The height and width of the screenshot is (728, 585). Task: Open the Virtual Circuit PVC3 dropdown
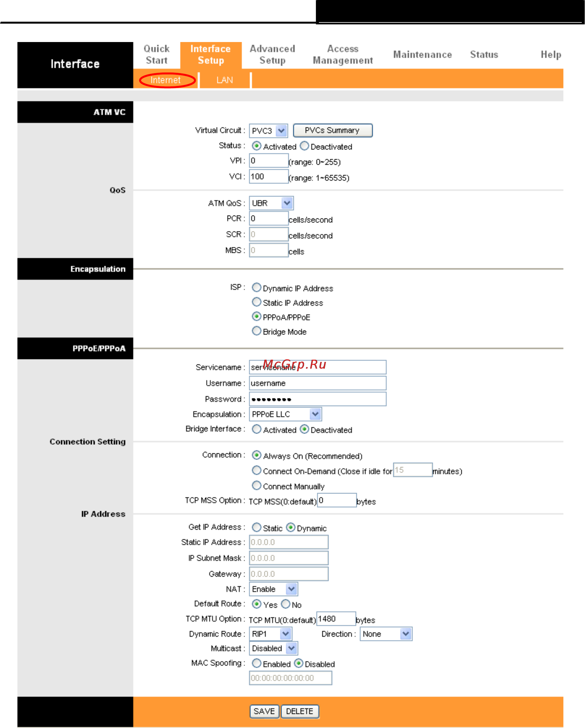(x=268, y=131)
